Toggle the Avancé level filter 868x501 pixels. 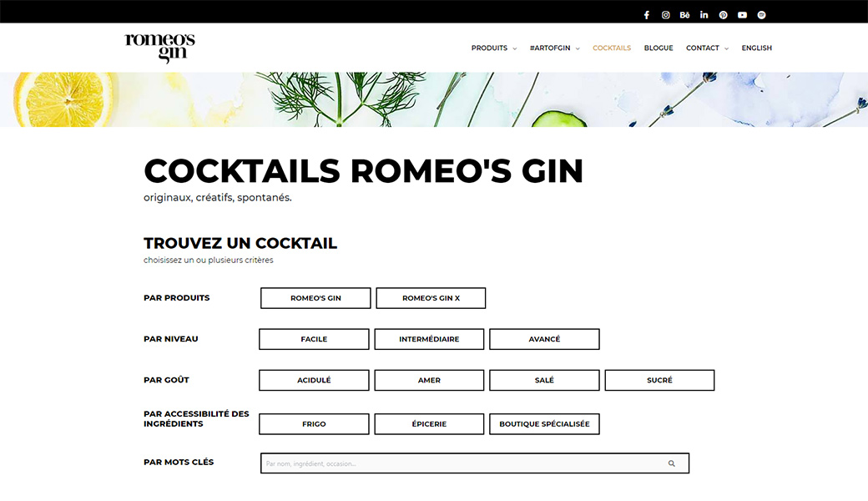click(x=544, y=339)
